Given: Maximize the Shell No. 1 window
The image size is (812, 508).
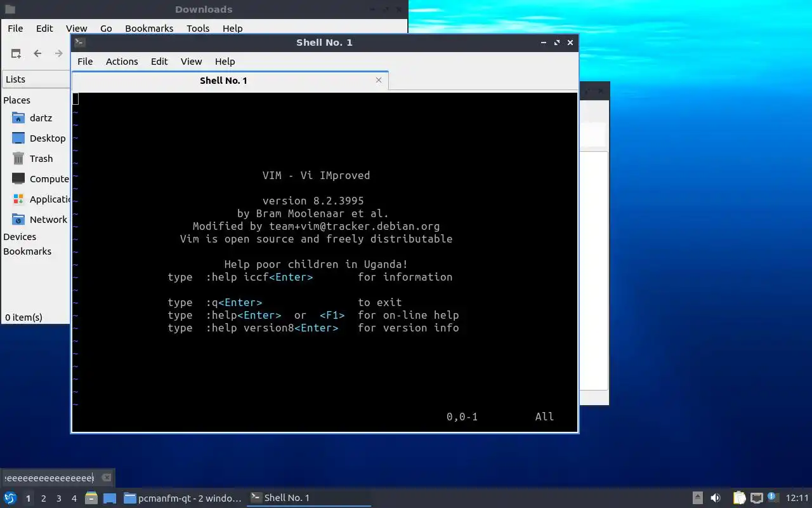Looking at the screenshot, I should click(x=557, y=43).
